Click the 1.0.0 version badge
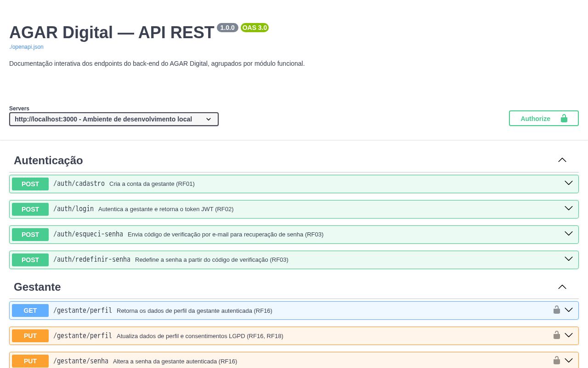 (227, 28)
